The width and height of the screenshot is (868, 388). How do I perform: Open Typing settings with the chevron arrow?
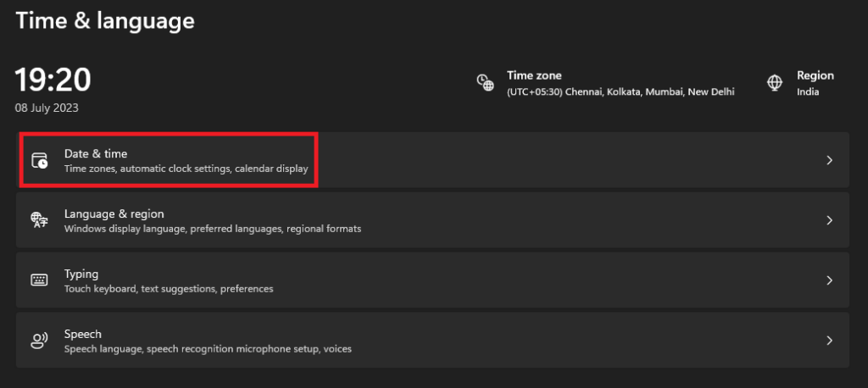(829, 280)
